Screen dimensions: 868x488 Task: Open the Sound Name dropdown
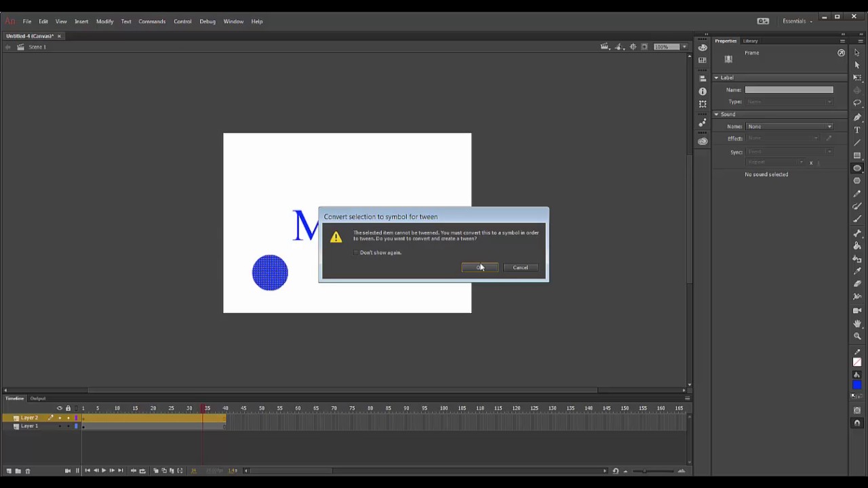pyautogui.click(x=789, y=127)
